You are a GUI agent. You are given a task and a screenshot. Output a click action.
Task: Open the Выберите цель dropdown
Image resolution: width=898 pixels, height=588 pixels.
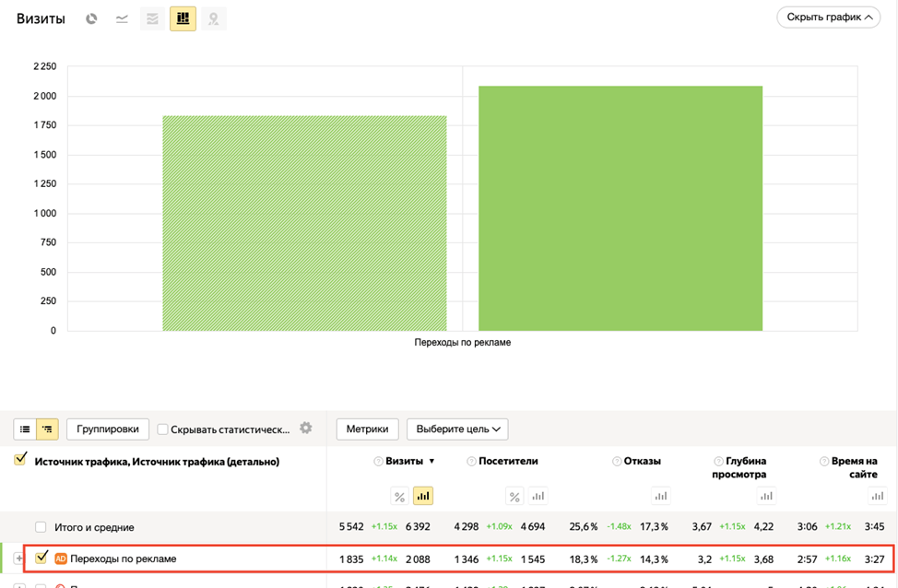point(457,429)
